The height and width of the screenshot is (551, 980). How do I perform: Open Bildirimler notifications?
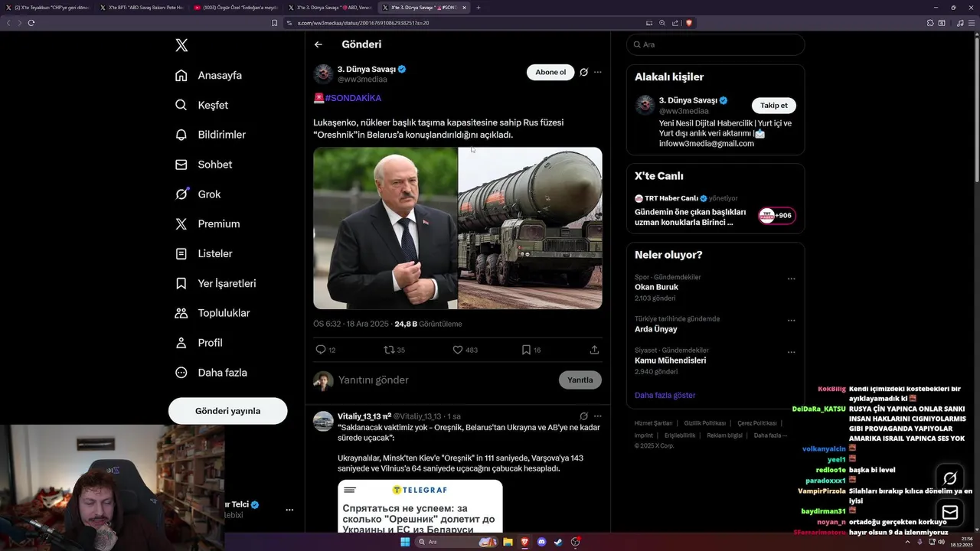point(211,135)
